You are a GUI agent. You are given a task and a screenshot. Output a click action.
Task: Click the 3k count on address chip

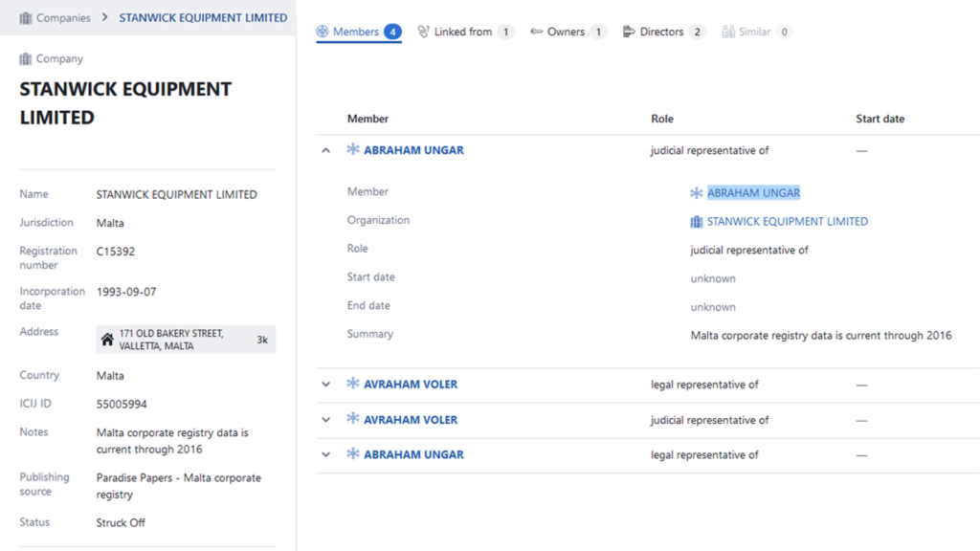click(x=262, y=340)
